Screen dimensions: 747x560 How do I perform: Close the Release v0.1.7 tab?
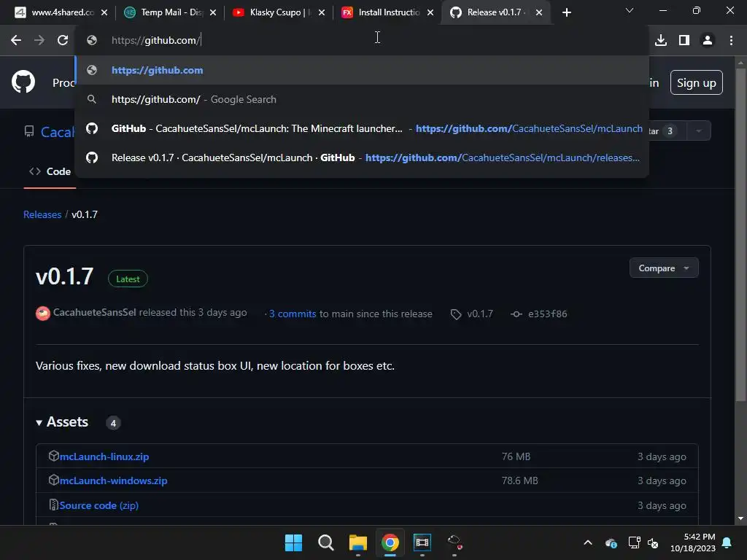(x=539, y=12)
